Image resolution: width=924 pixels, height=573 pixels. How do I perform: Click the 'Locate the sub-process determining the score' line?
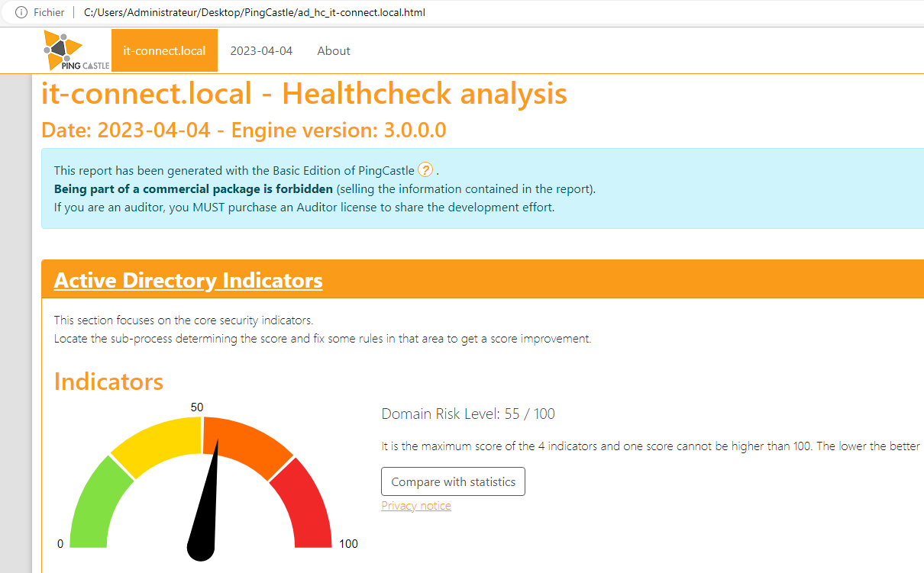(x=322, y=339)
